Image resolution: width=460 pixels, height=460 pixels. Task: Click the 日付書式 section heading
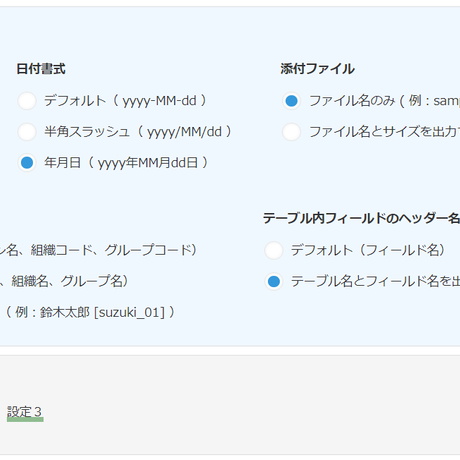click(x=41, y=69)
